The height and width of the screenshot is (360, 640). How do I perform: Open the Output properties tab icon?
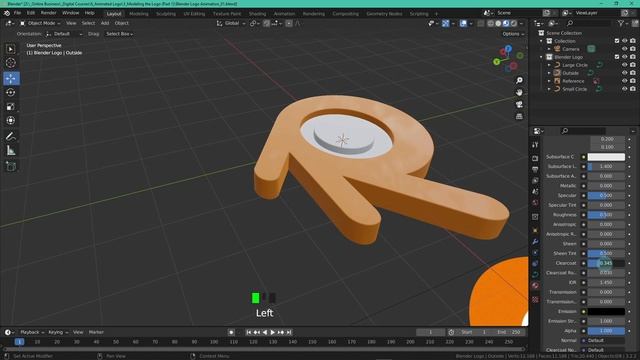pos(535,169)
